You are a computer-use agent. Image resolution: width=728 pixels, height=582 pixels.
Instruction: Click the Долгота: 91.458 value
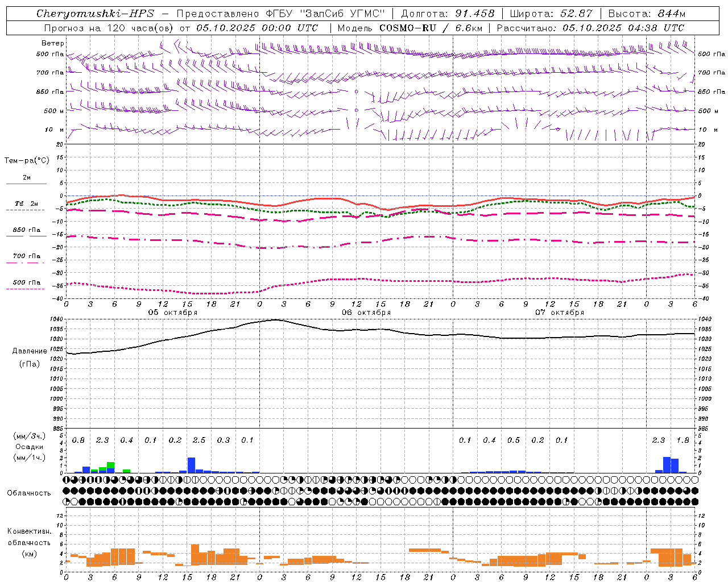click(448, 14)
